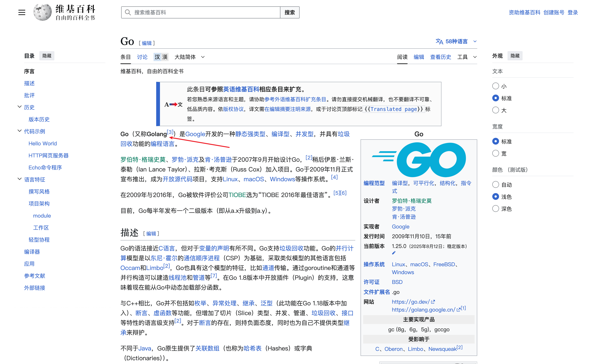Open the 通信顺序进程 link
Image resolution: width=589 pixels, height=364 pixels.
point(202,258)
